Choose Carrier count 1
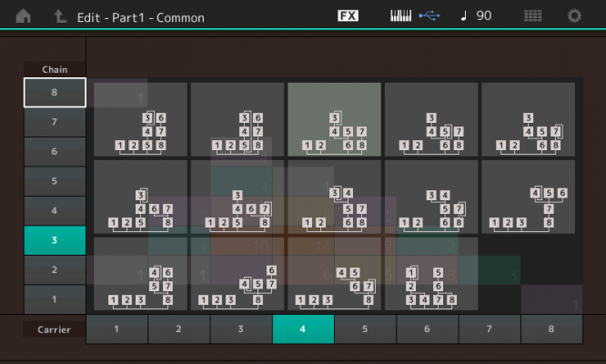Image resolution: width=606 pixels, height=364 pixels. coord(116,329)
